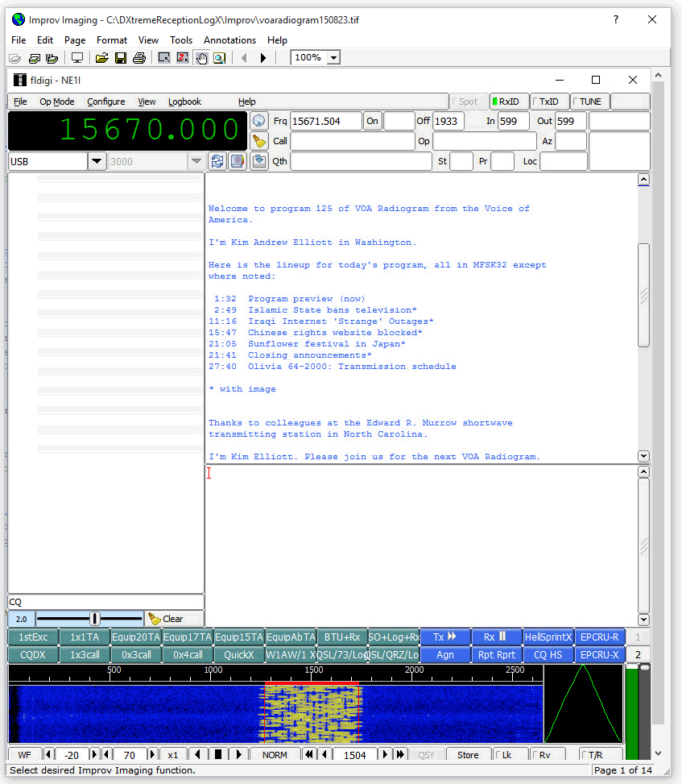Jump cursor frequency back with the double-left arrow
The width and height of the screenshot is (682, 784).
point(308,754)
